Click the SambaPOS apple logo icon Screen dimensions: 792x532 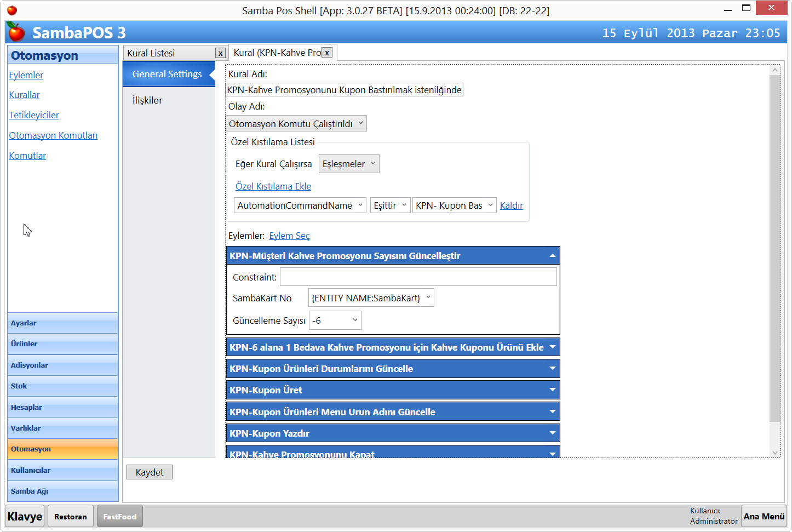(16, 32)
